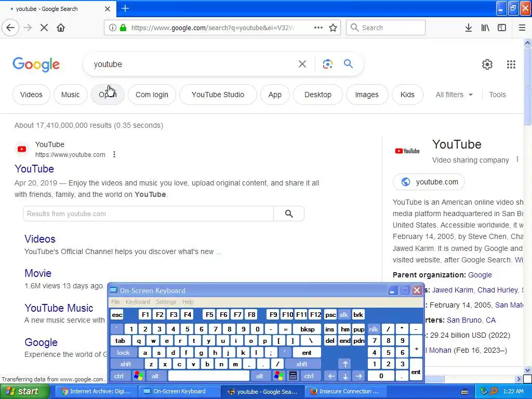Click the context menu key on keyboard
The height and width of the screenshot is (399, 532).
[x=293, y=376]
